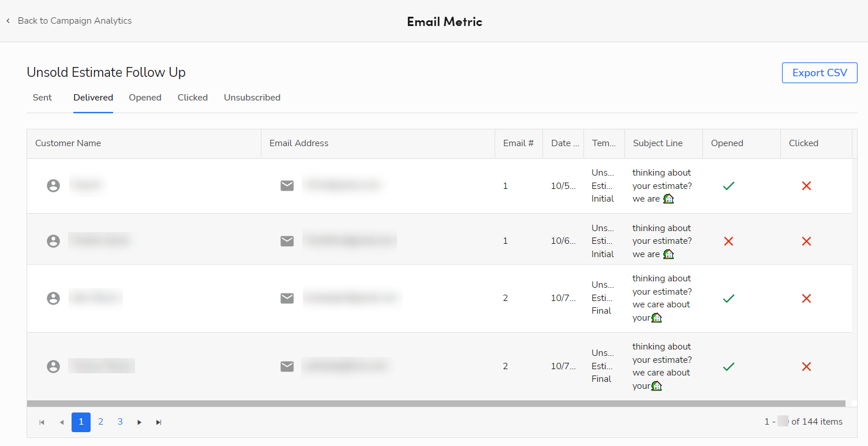Click the red Clicked X in row two
This screenshot has width=868, height=446.
(806, 241)
